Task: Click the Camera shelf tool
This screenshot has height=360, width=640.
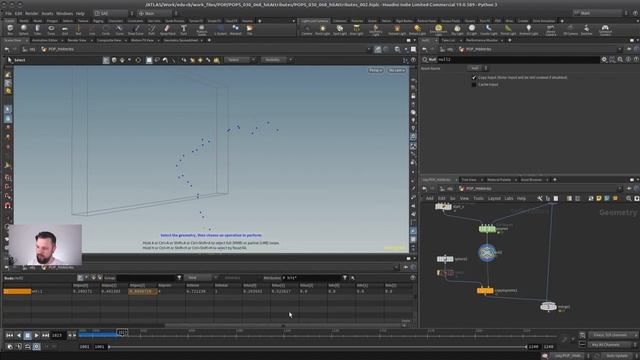Action: click(307, 29)
